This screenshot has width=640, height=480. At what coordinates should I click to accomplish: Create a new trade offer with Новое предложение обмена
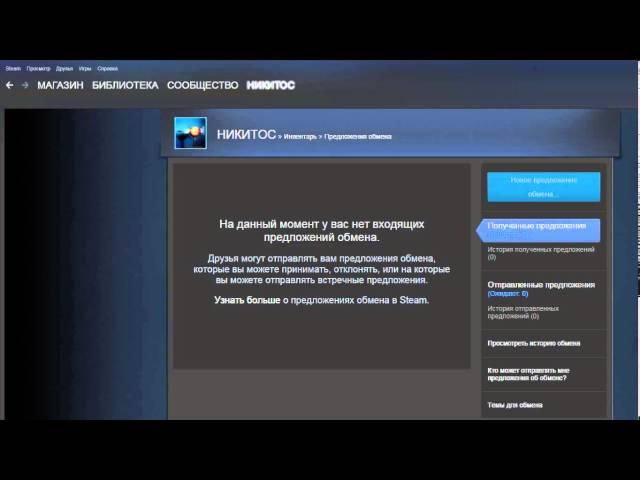click(544, 187)
